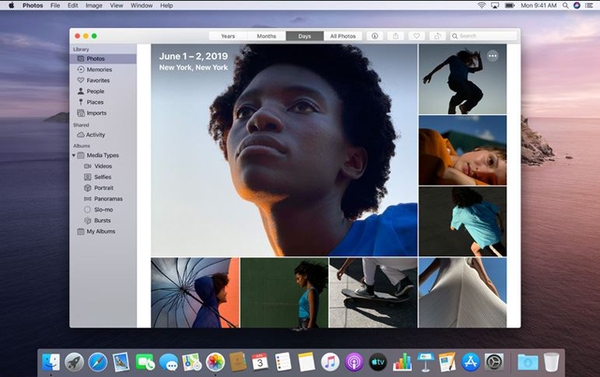Viewport: 600px width, 377px height.
Task: Select Favorites in the sidebar
Action: (98, 80)
